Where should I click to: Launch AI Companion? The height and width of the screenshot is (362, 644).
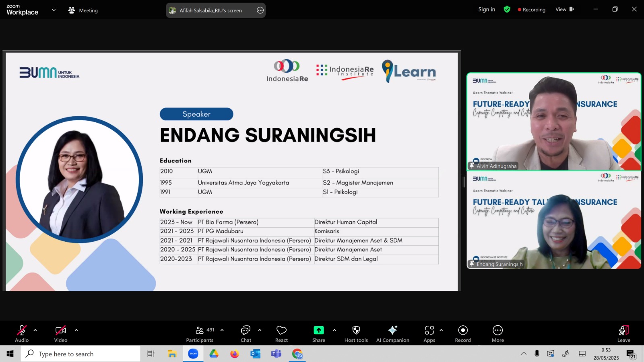click(x=392, y=334)
